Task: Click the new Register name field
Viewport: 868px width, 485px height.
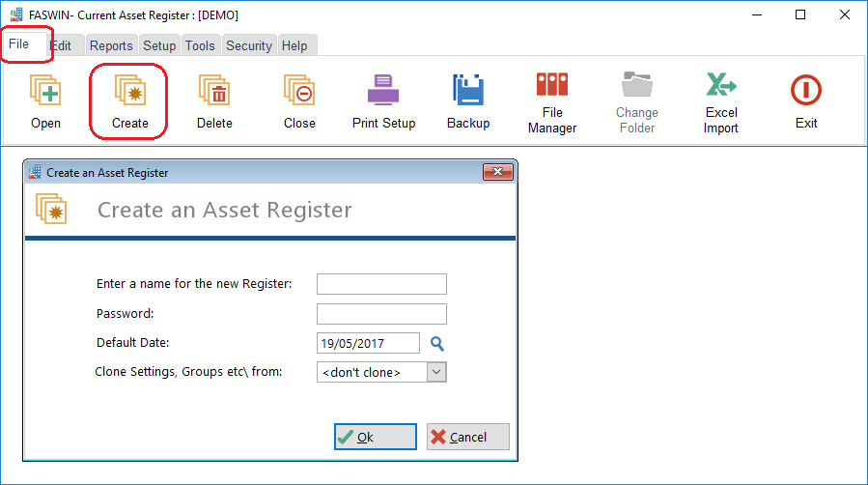Action: click(x=381, y=284)
